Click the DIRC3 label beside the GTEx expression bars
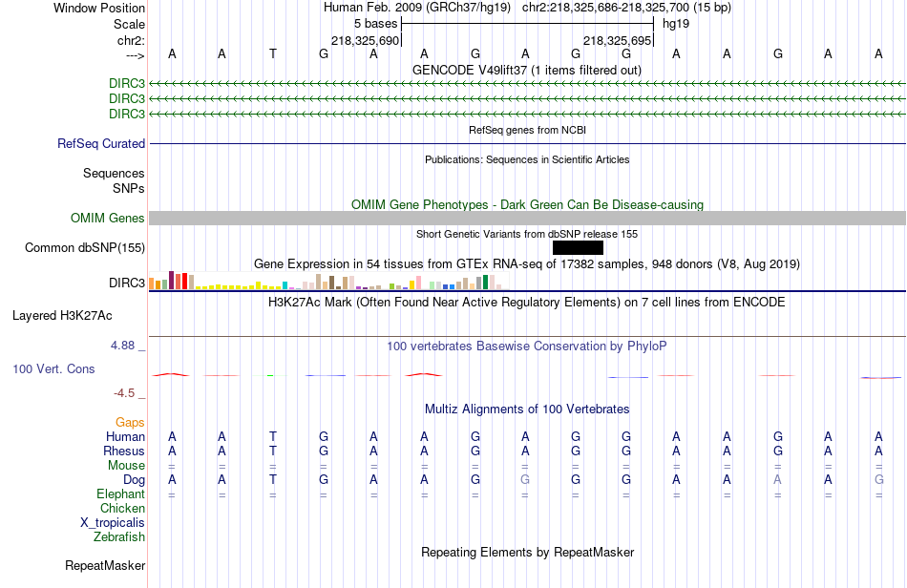Image resolution: width=907 pixels, height=588 pixels. (x=127, y=283)
